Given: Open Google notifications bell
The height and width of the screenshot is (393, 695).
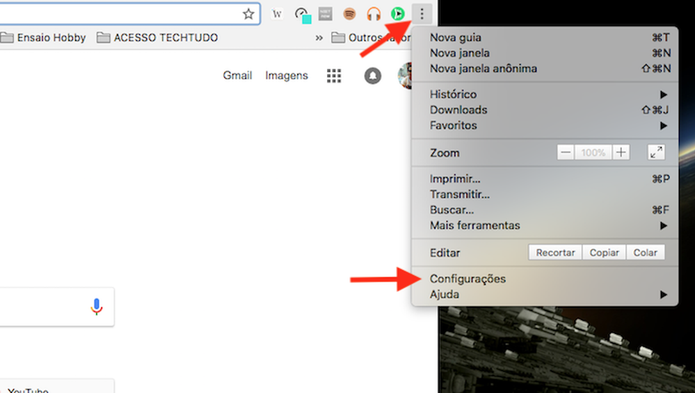Looking at the screenshot, I should [373, 76].
